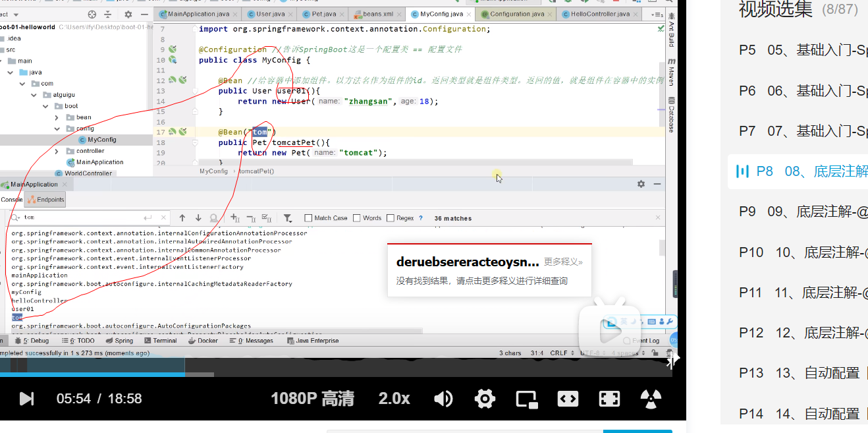Viewport: 868px width, 433px height.
Task: Click the locate/scroll-from-source target icon in Project panel
Action: coord(92,14)
